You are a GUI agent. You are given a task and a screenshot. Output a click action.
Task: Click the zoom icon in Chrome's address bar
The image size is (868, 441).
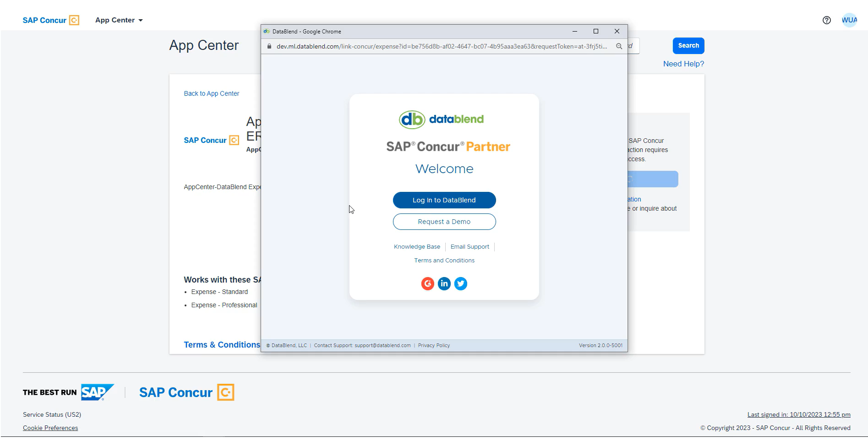tap(618, 46)
